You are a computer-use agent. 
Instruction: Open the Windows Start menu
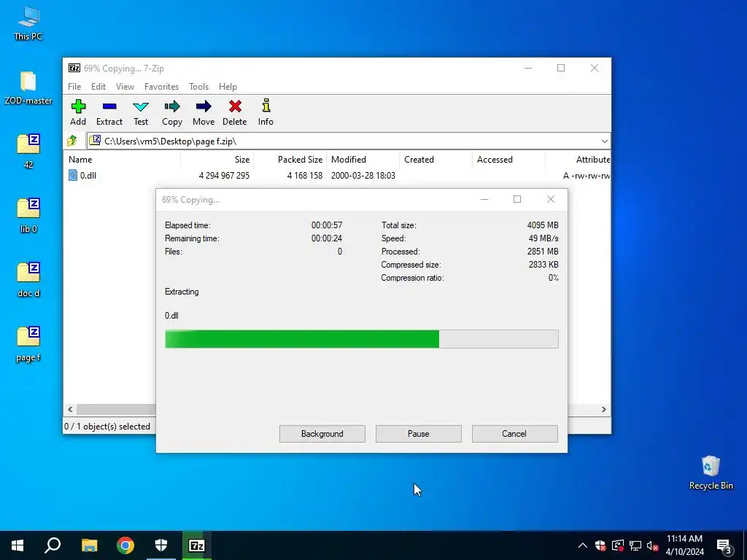click(x=18, y=545)
